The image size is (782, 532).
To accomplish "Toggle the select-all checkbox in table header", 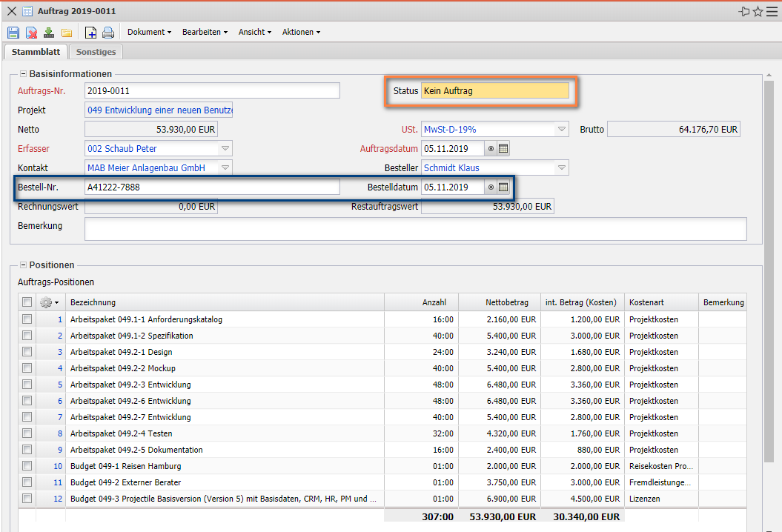I will coord(27,302).
